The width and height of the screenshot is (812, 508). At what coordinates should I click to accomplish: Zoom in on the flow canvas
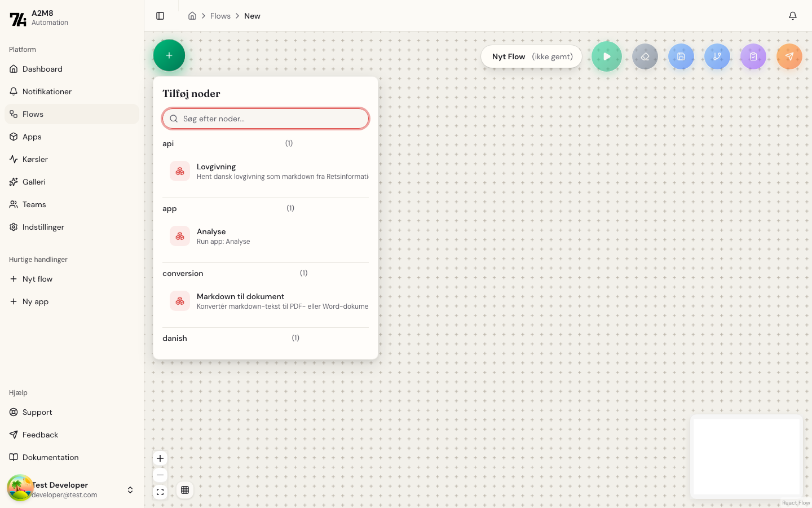click(160, 458)
